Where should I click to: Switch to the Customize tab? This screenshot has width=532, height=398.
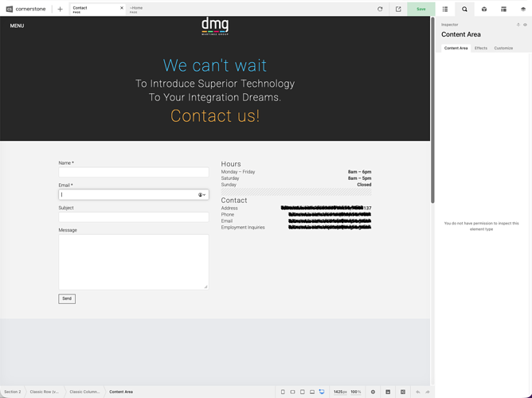click(503, 48)
